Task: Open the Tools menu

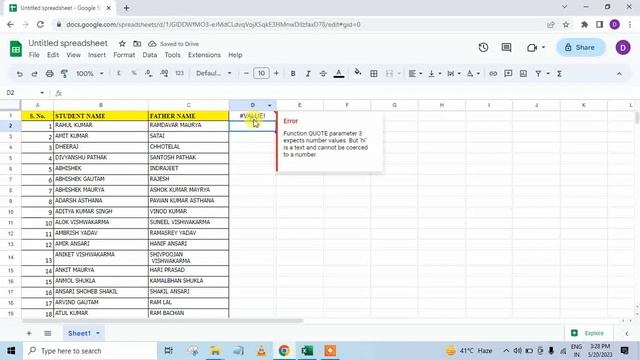Action: (x=172, y=55)
